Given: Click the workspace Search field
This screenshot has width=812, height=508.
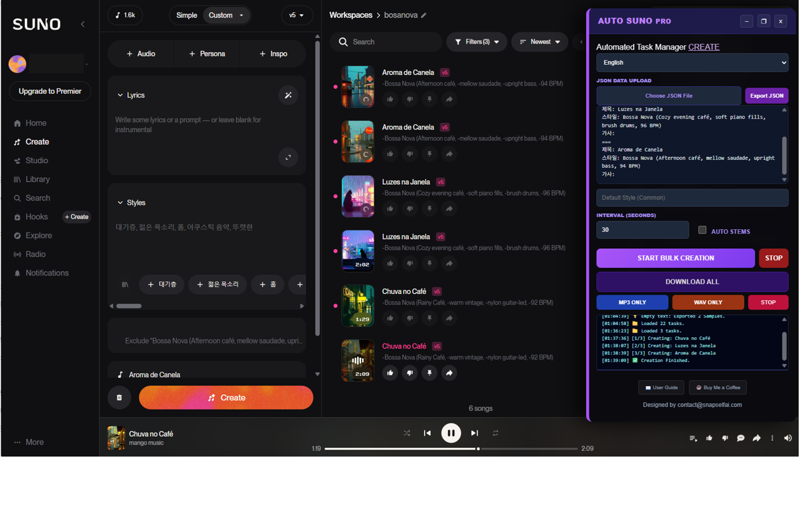Looking at the screenshot, I should click(x=386, y=42).
